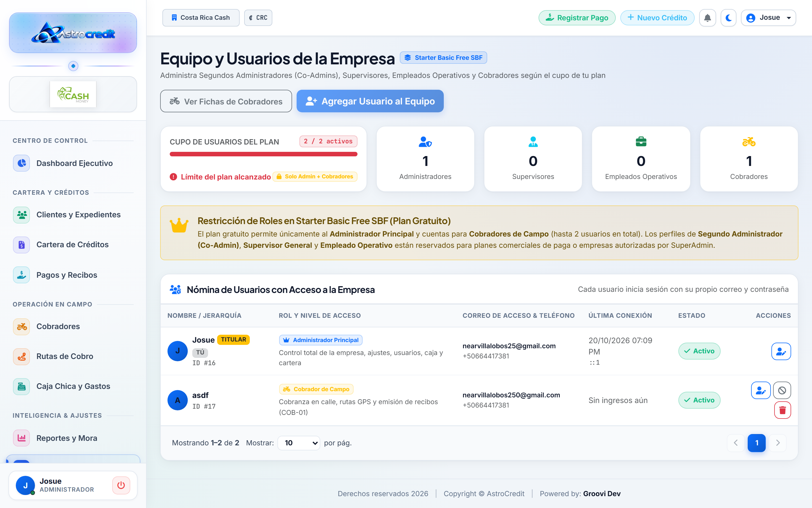Image resolution: width=812 pixels, height=508 pixels.
Task: Click the Cash Money company logo
Action: tap(73, 95)
